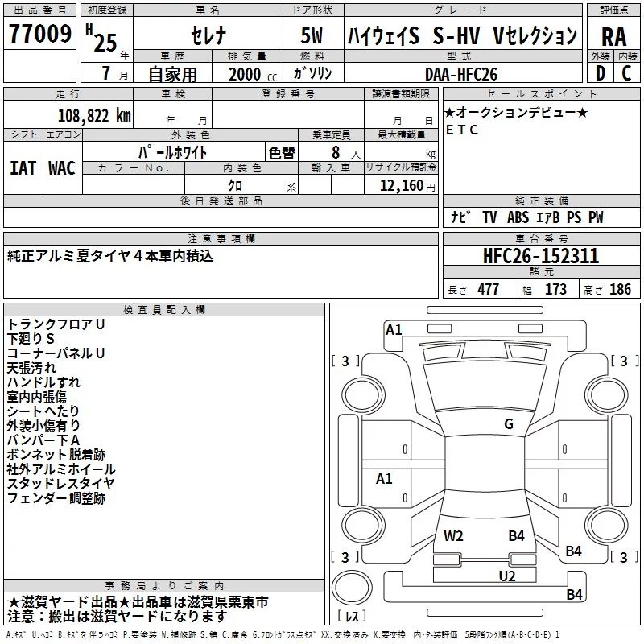Select the inspector note 外装小傷有り

point(43,426)
